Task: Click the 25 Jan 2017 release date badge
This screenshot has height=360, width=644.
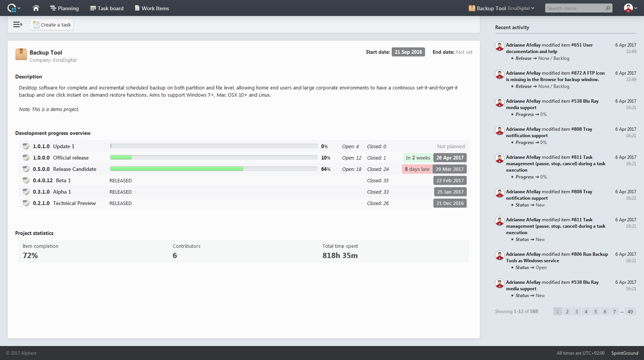Action: click(450, 192)
